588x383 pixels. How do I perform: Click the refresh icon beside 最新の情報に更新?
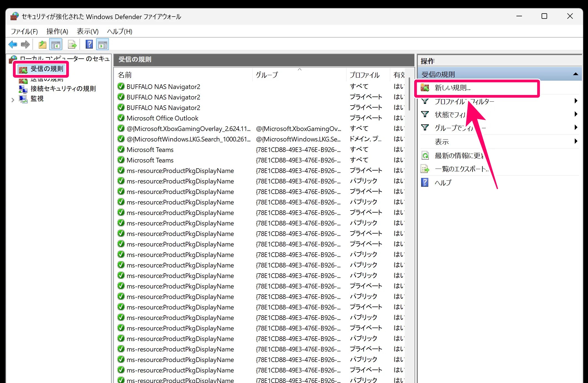click(x=425, y=156)
